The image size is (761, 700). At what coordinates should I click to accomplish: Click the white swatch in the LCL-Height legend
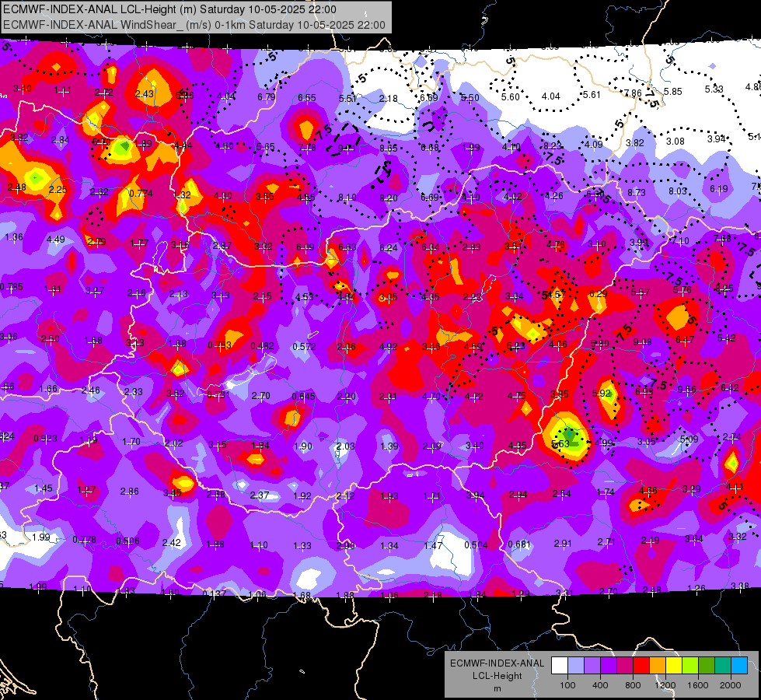pos(559,665)
